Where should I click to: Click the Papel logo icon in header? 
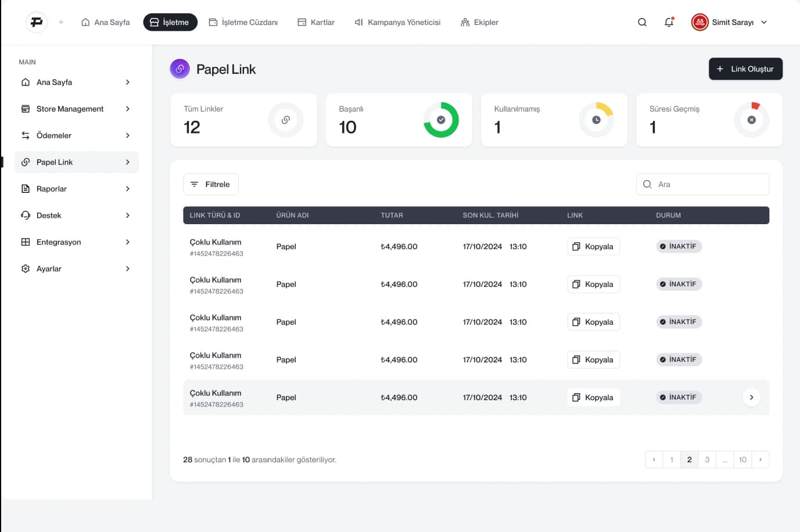[x=37, y=22]
